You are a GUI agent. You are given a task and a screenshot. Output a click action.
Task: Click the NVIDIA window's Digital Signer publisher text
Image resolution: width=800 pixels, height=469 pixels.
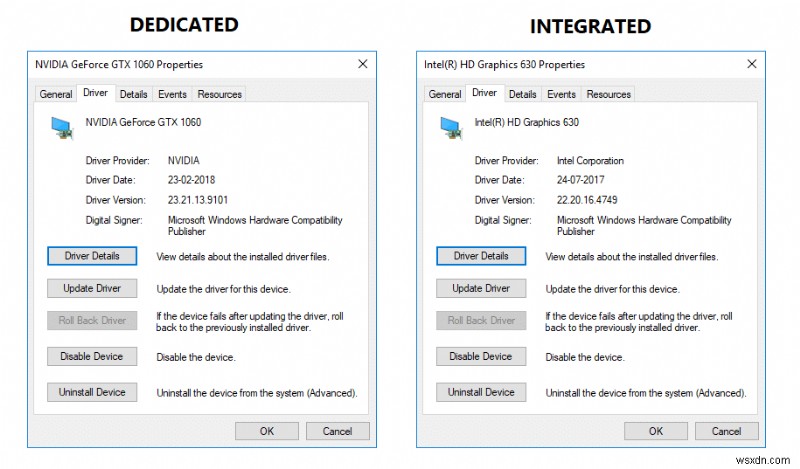click(x=255, y=226)
